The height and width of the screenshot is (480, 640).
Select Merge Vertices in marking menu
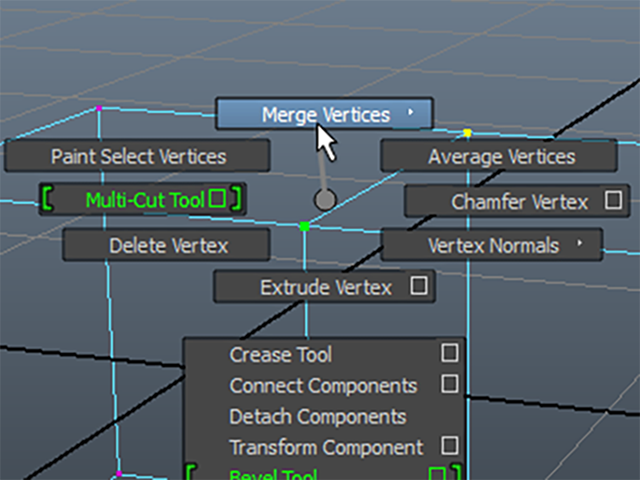click(324, 113)
